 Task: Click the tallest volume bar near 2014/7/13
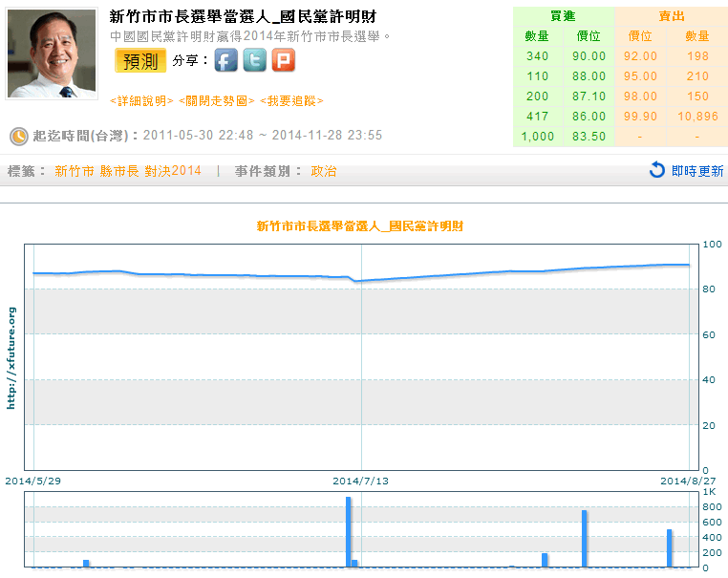click(x=348, y=532)
